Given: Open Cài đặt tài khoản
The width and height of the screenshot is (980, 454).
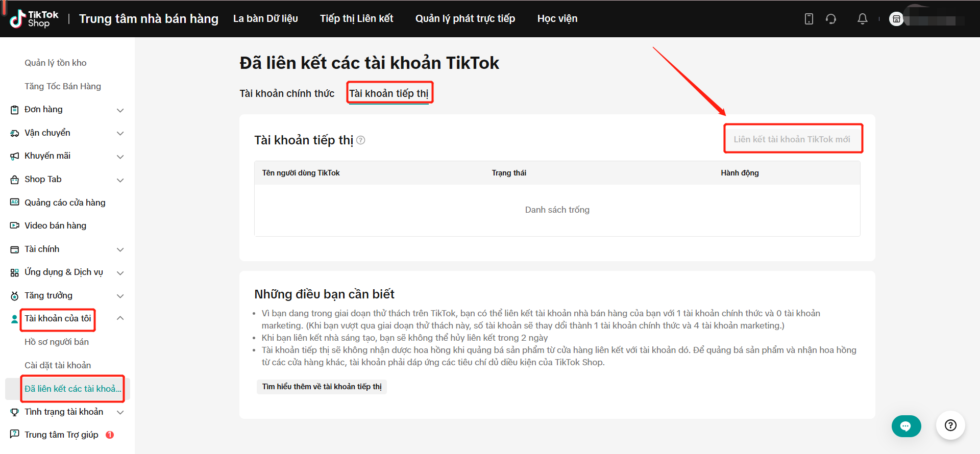Looking at the screenshot, I should click(x=58, y=365).
